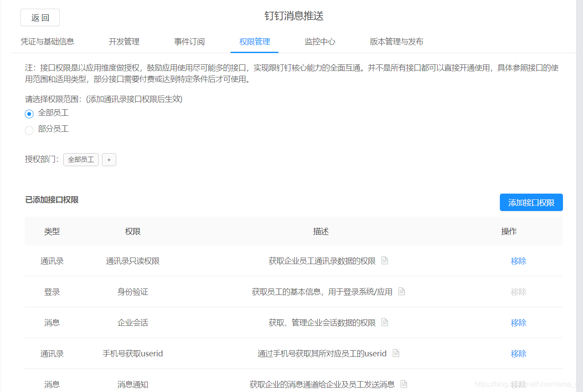583x392 pixels.
Task: Select the 全部员工 radio button
Action: click(x=29, y=114)
